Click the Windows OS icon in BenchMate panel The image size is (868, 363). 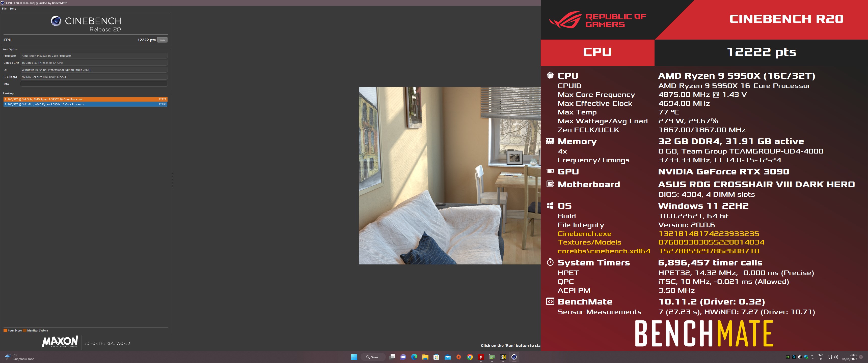[x=550, y=205]
